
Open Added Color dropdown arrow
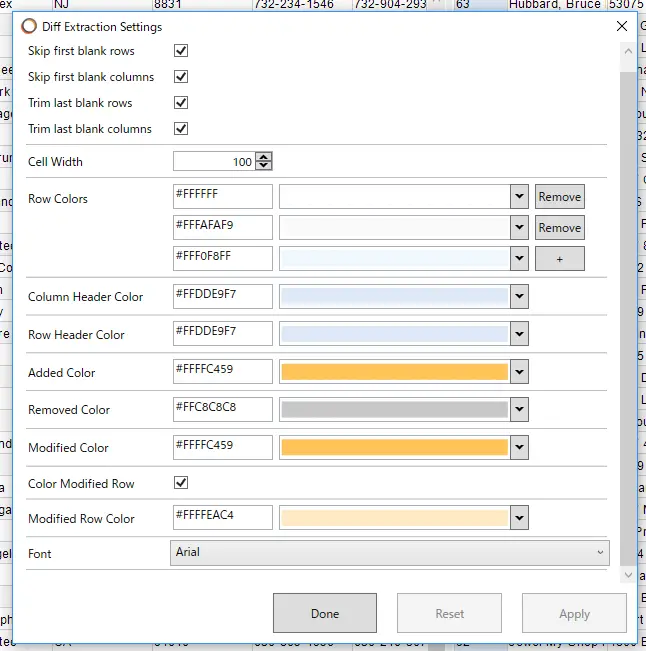519,371
